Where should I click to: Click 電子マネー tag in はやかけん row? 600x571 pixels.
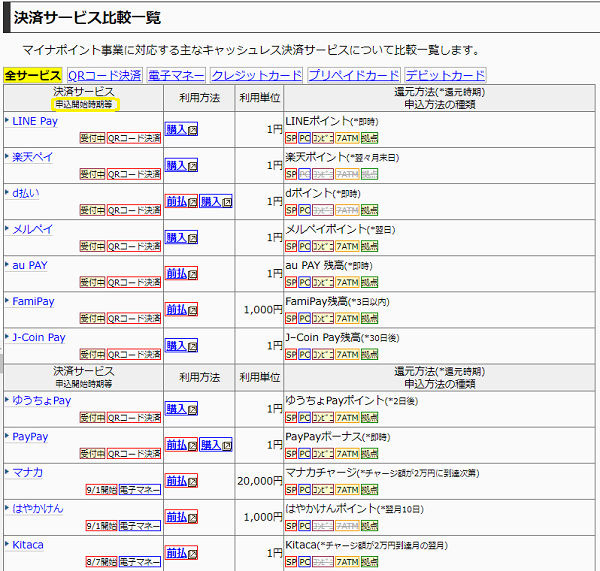pos(140,525)
